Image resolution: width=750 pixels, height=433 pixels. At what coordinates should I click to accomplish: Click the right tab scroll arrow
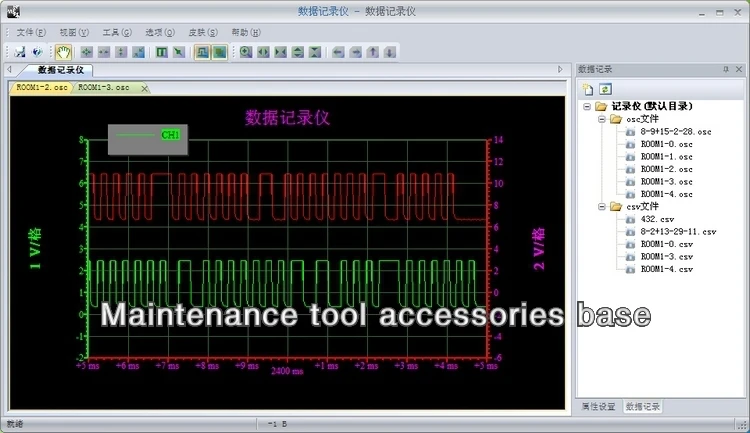click(x=560, y=70)
